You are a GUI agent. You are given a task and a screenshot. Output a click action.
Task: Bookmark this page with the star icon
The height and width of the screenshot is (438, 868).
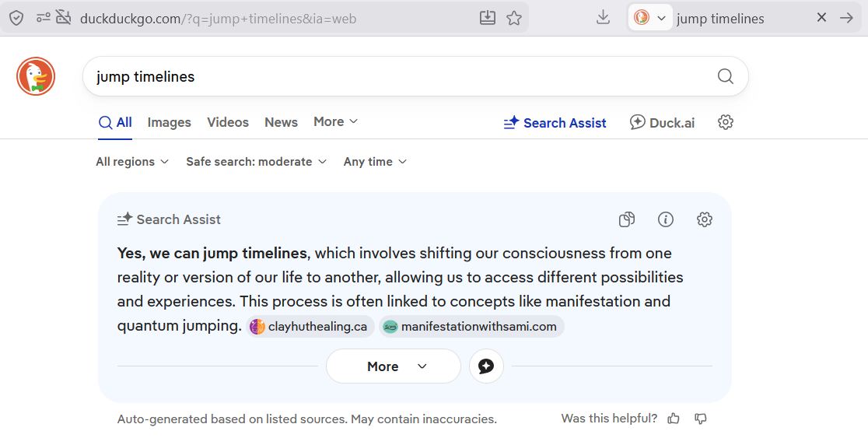click(514, 18)
